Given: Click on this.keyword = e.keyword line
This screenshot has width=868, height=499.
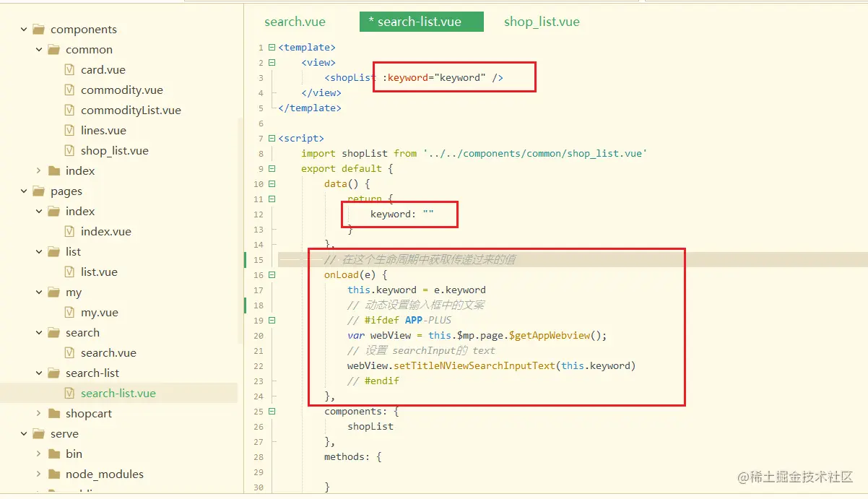Looking at the screenshot, I should point(417,290).
